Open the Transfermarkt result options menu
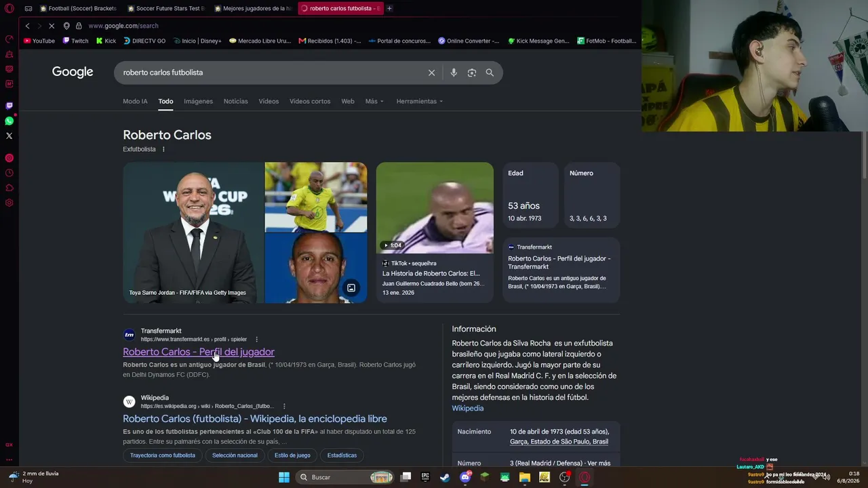The height and width of the screenshot is (488, 868). pos(256,340)
